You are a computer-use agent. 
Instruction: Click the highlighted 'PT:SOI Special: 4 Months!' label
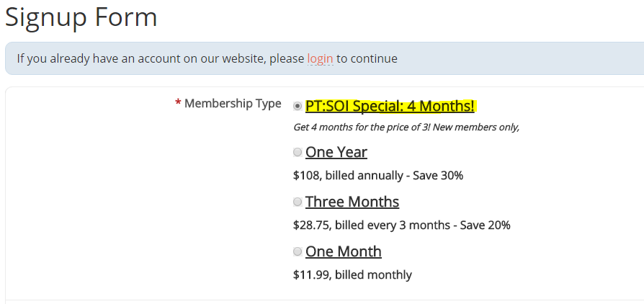click(390, 107)
